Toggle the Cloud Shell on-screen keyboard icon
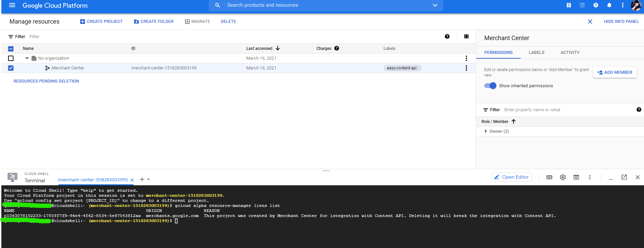Image resolution: width=644 pixels, height=248 pixels. click(x=549, y=177)
